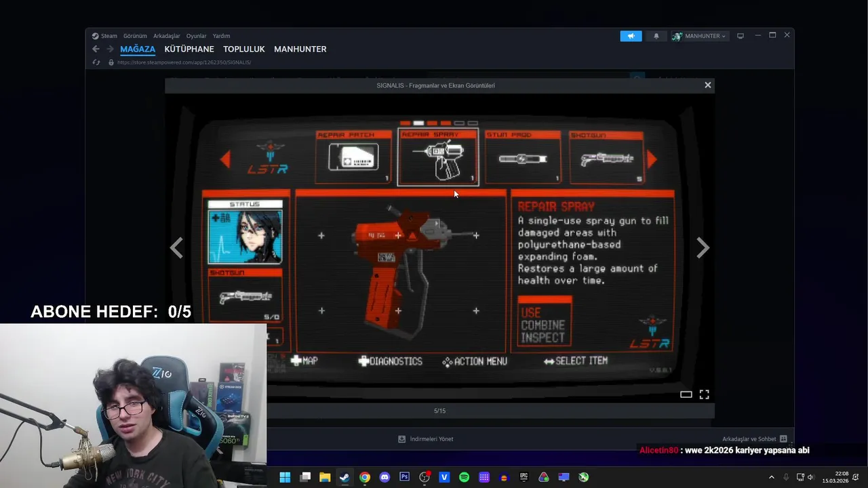
Task: Click the tray microphone icon
Action: click(x=786, y=477)
